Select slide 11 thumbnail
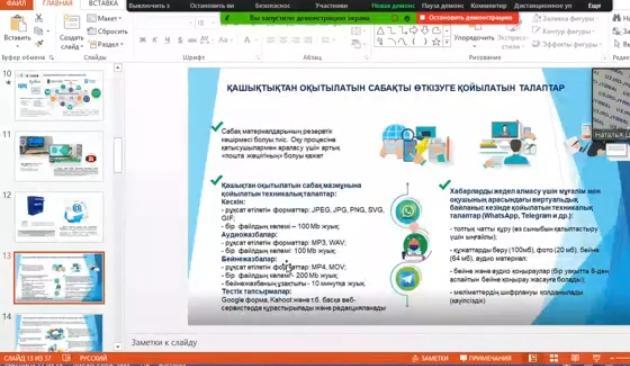This screenshot has height=366, width=630. (x=59, y=156)
